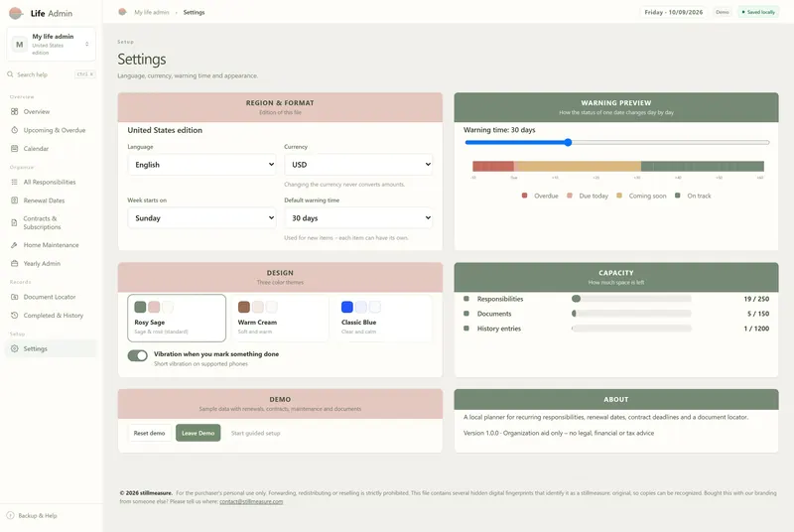
Task: Click the Settings gear icon in sidebar
Action: [14, 348]
